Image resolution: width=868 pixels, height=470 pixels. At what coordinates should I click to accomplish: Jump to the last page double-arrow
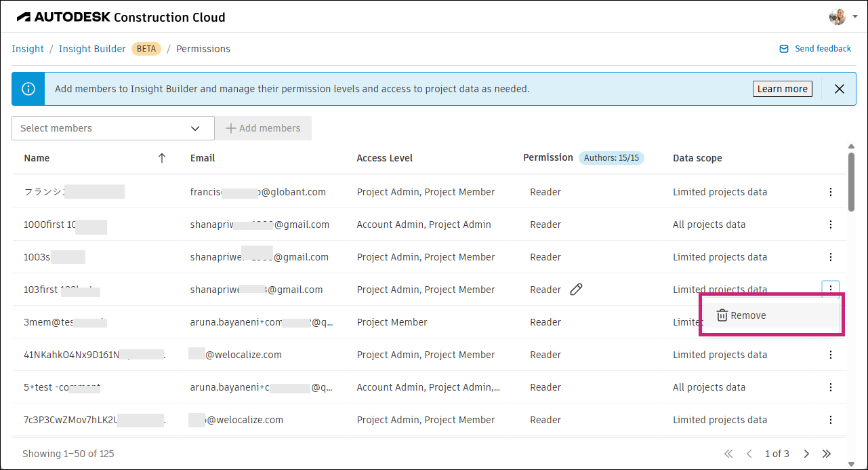coord(827,453)
